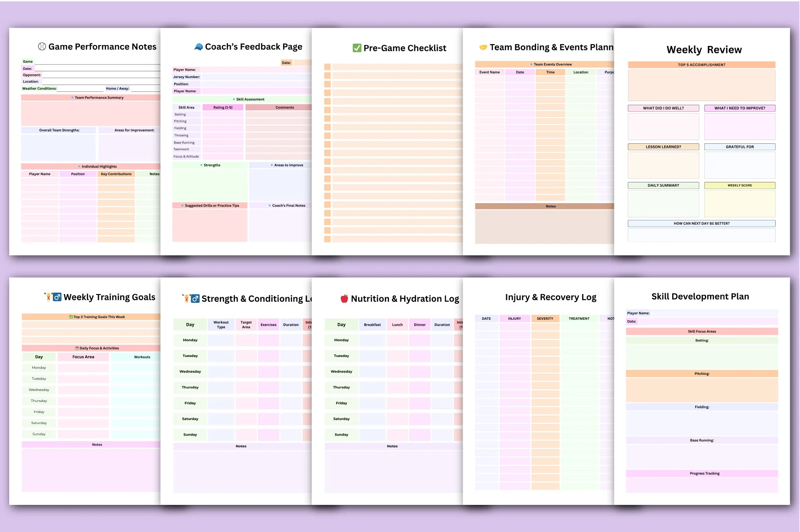Image resolution: width=800 pixels, height=532 pixels.
Task: Select the Areas to Improve header
Action: click(280, 165)
